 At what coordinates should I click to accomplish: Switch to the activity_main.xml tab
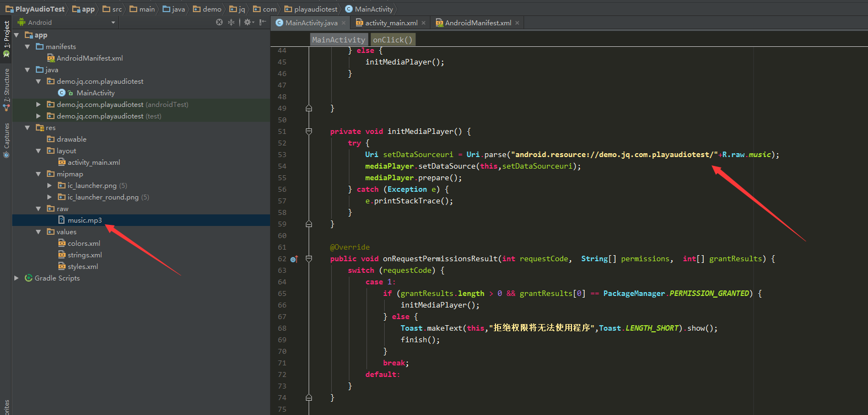tap(391, 23)
